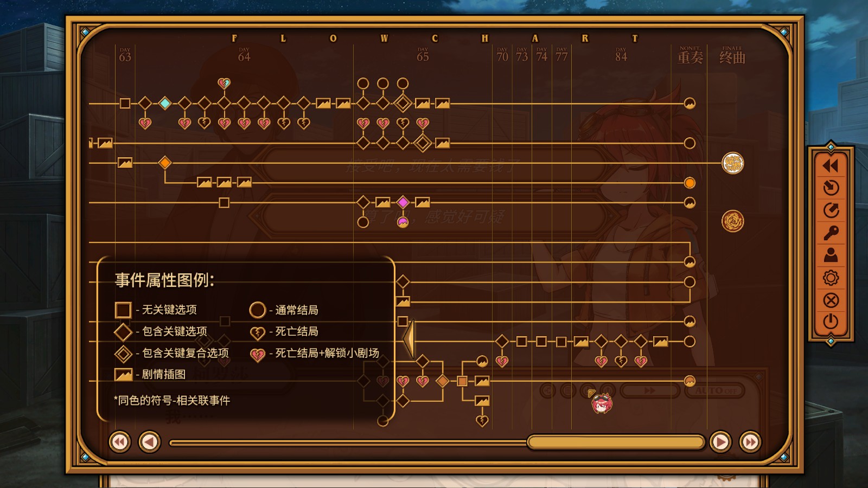Screen dimensions: 868x488
Task: Open the character profile icon in sidebar
Action: point(831,255)
